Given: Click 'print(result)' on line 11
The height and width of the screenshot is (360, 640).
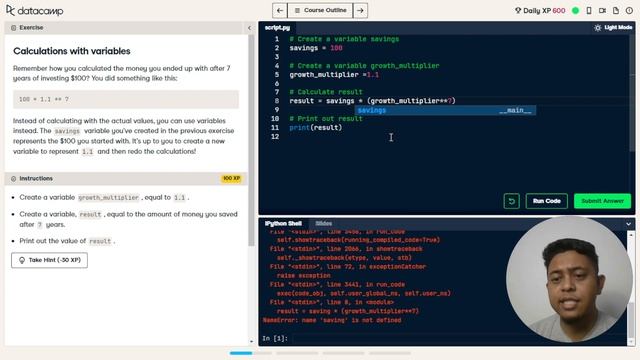Looking at the screenshot, I should coord(316,128).
